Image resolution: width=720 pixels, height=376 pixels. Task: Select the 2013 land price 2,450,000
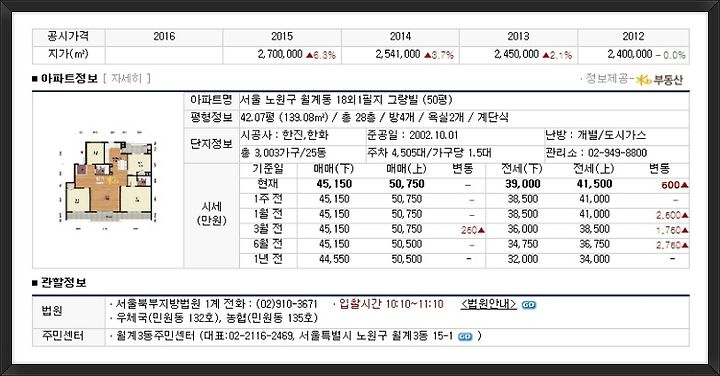pyautogui.click(x=517, y=54)
